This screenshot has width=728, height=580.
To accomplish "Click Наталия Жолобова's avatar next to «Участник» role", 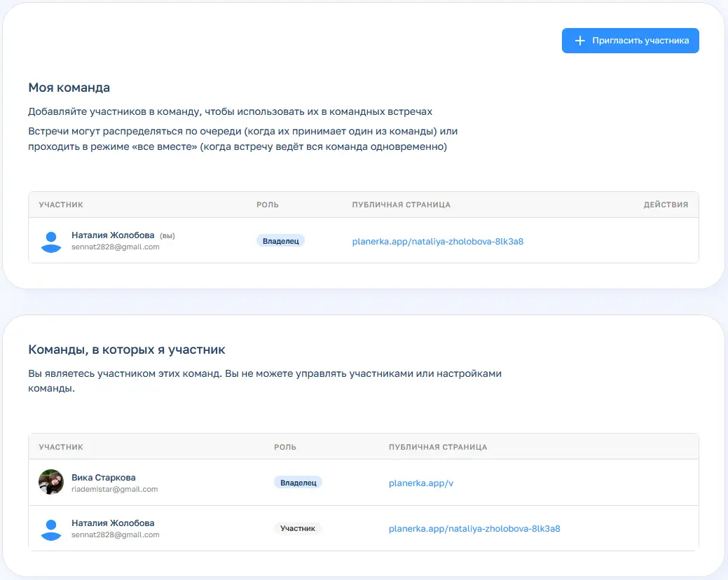I will click(x=50, y=529).
